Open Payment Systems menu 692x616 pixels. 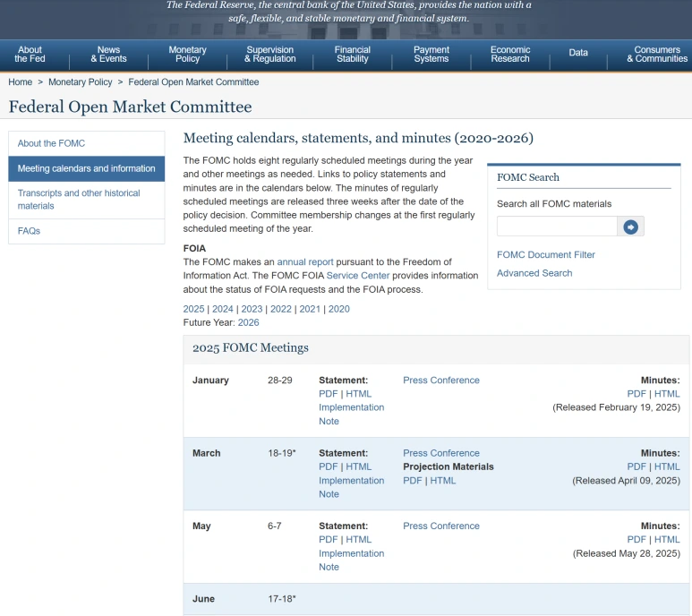tap(431, 55)
